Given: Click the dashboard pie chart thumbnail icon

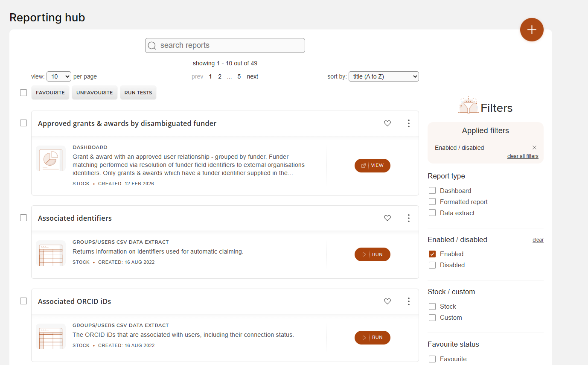Looking at the screenshot, I should (51, 159).
